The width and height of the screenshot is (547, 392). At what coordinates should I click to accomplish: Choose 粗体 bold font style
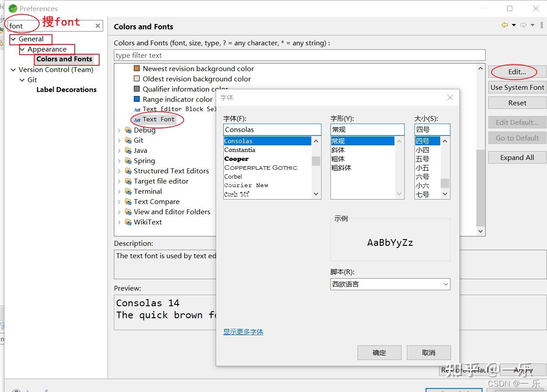click(x=338, y=159)
